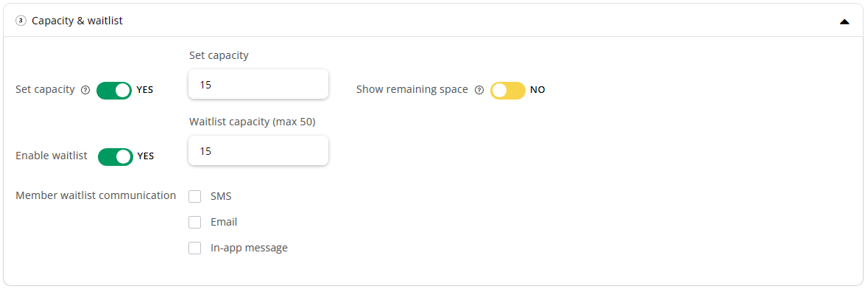The image size is (868, 289).
Task: Focus the Waitlist capacity (max 50) field
Action: coord(258,150)
